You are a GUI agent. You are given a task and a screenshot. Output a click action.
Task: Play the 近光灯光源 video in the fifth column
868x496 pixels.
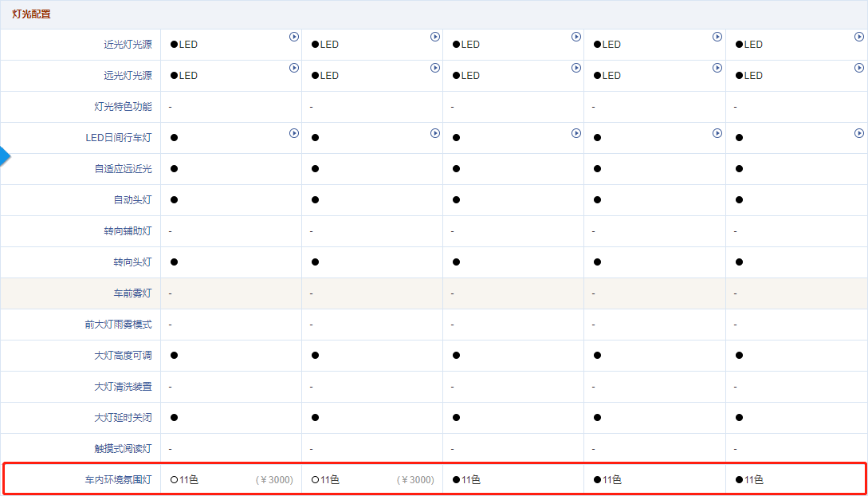[858, 37]
